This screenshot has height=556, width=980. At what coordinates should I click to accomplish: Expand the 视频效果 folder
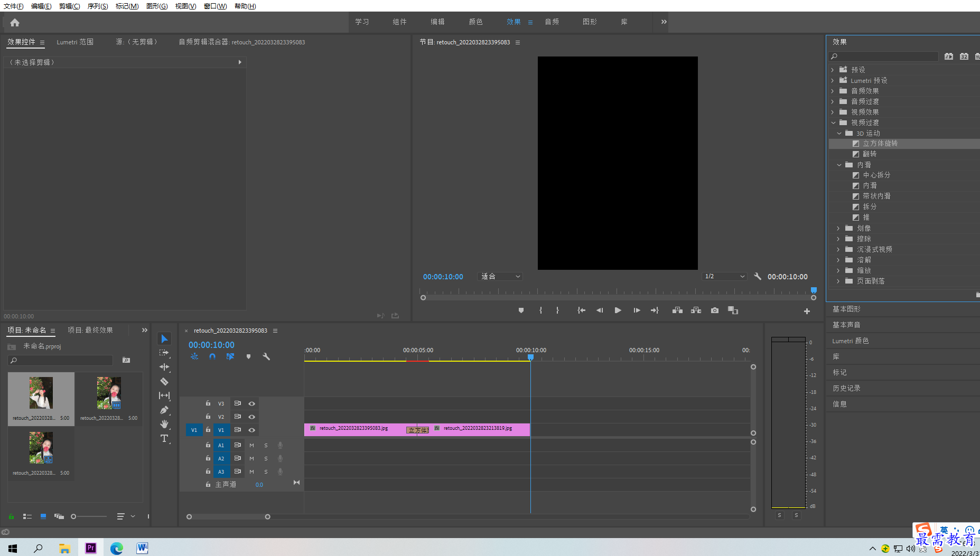(x=833, y=112)
